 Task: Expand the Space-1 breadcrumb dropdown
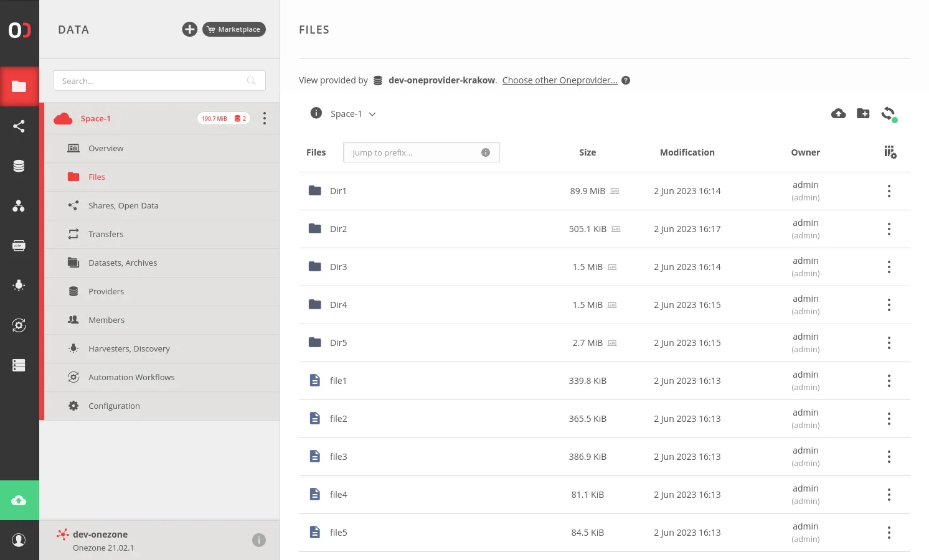pyautogui.click(x=372, y=114)
